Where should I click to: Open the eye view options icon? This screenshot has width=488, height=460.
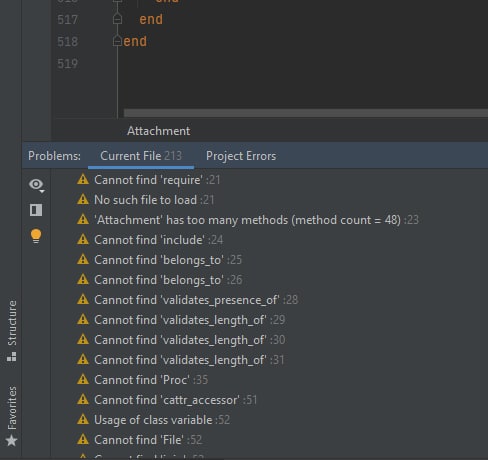(35, 184)
